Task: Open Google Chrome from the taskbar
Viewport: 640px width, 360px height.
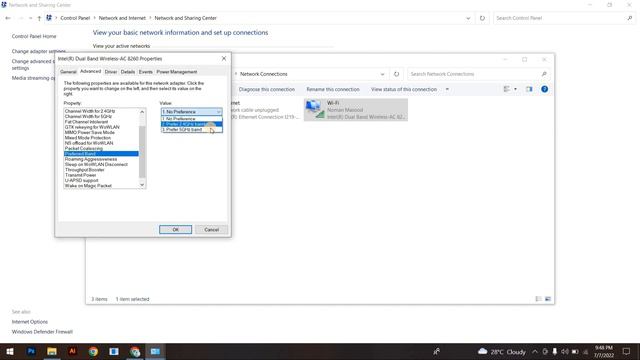Action: pos(93,351)
